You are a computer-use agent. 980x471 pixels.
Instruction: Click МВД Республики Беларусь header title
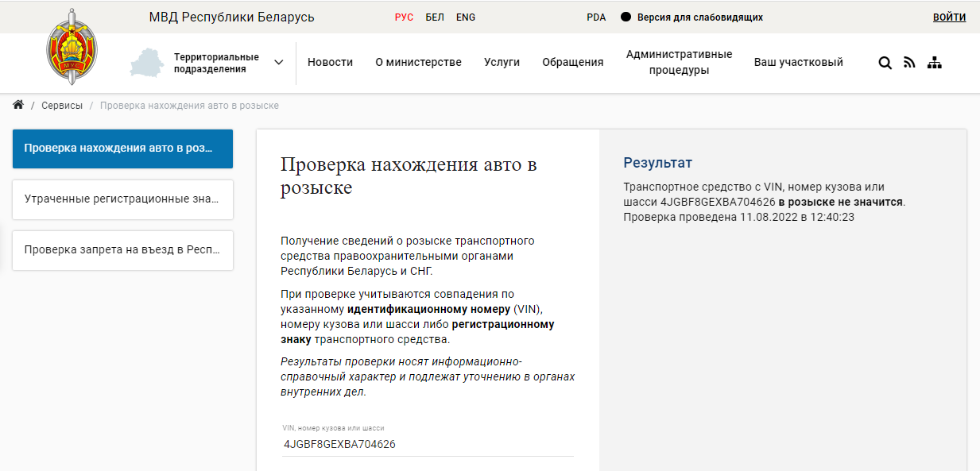(x=231, y=17)
